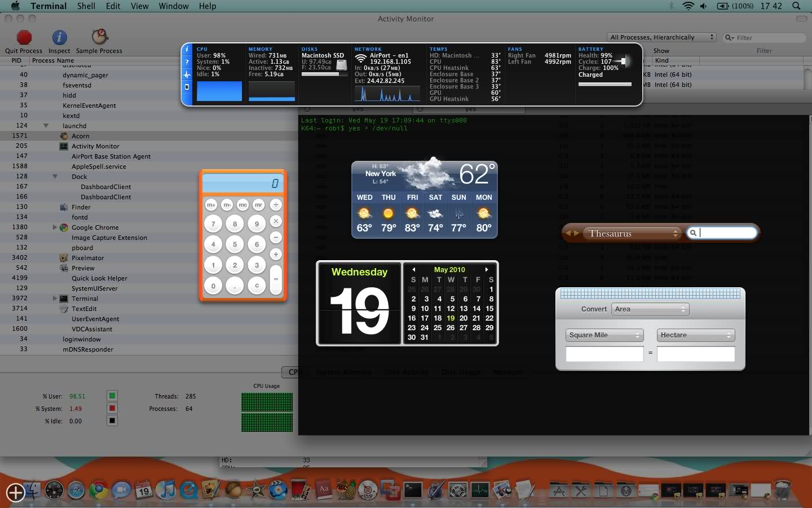Launch iTunes from the Dock
The height and width of the screenshot is (508, 812).
click(166, 489)
